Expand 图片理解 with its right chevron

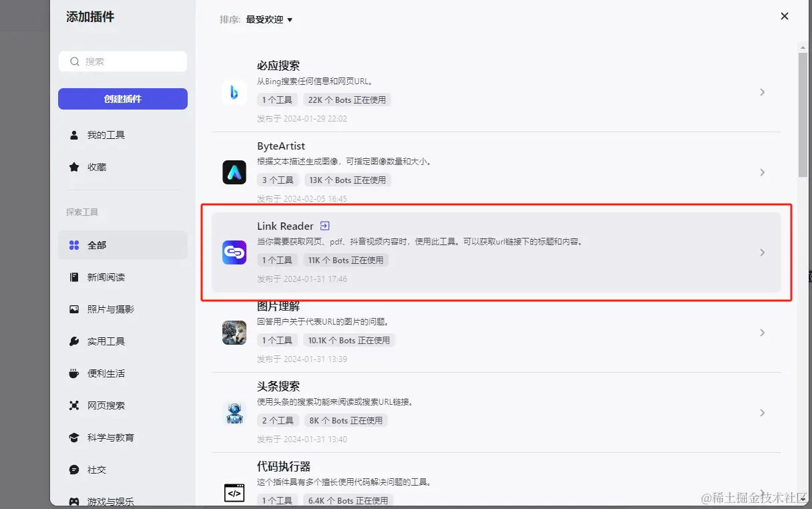click(762, 333)
